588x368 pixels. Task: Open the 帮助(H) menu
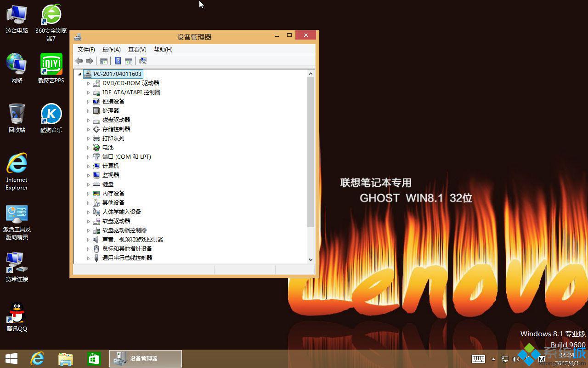pos(163,49)
